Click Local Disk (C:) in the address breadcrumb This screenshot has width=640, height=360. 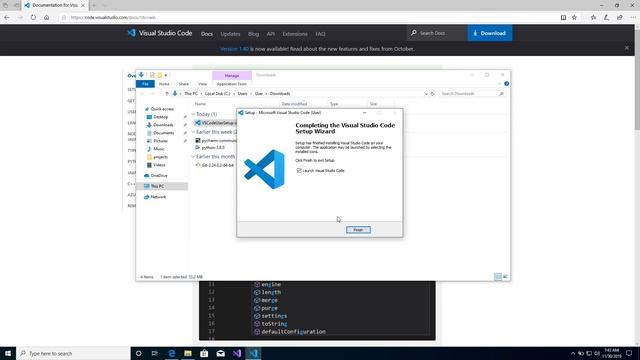click(218, 93)
